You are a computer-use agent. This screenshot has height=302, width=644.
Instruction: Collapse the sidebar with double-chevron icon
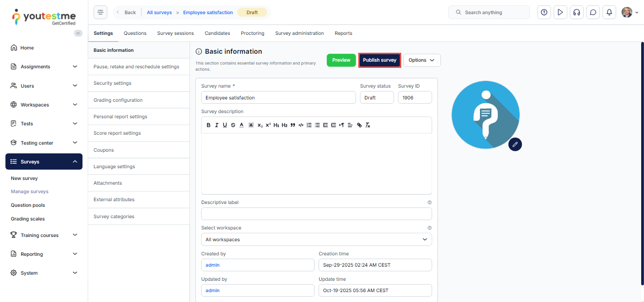(78, 33)
